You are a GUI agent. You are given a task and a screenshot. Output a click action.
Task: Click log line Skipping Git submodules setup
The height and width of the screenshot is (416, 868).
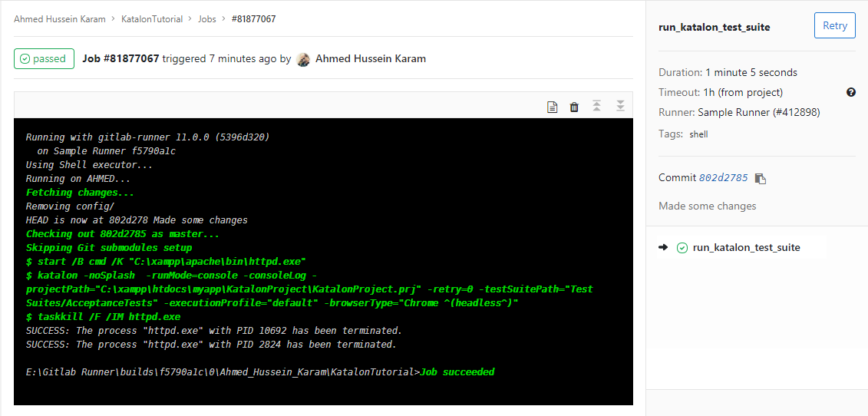pyautogui.click(x=109, y=248)
